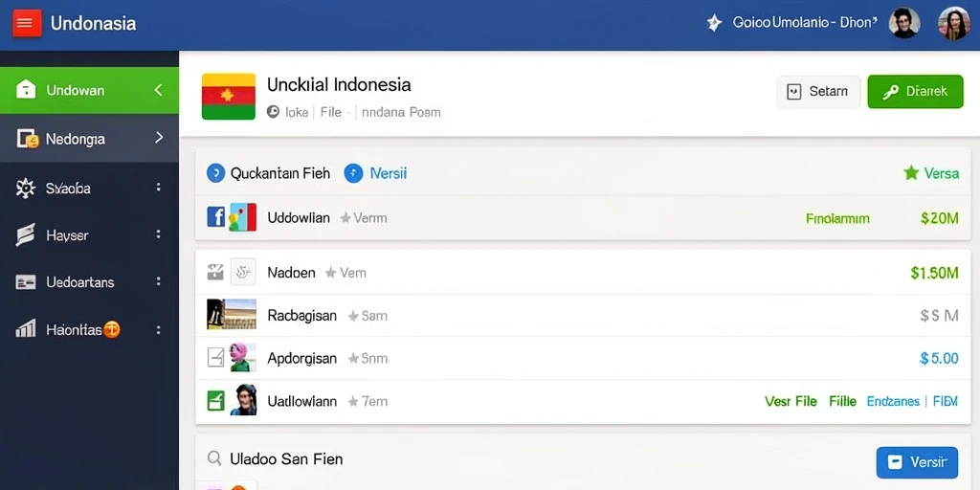Viewport: 980px width, 490px height.
Task: Click the Nedongia sidebar icon
Action: pyautogui.click(x=27, y=138)
